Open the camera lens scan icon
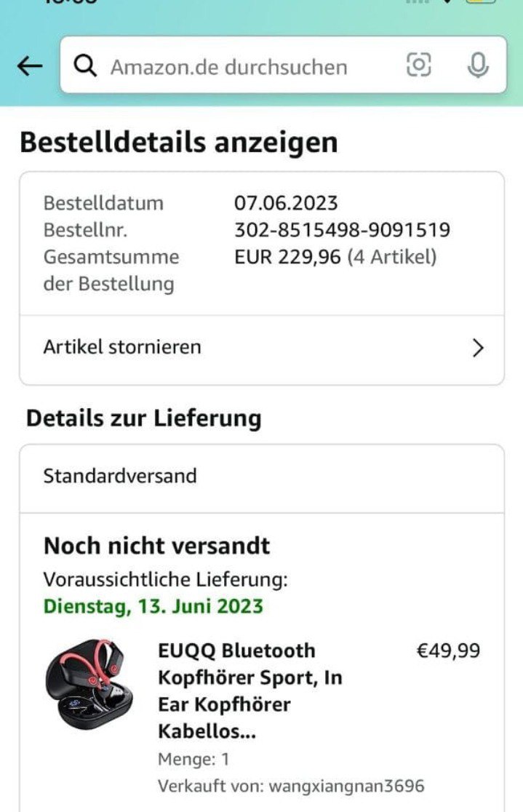The image size is (523, 812). [x=418, y=65]
